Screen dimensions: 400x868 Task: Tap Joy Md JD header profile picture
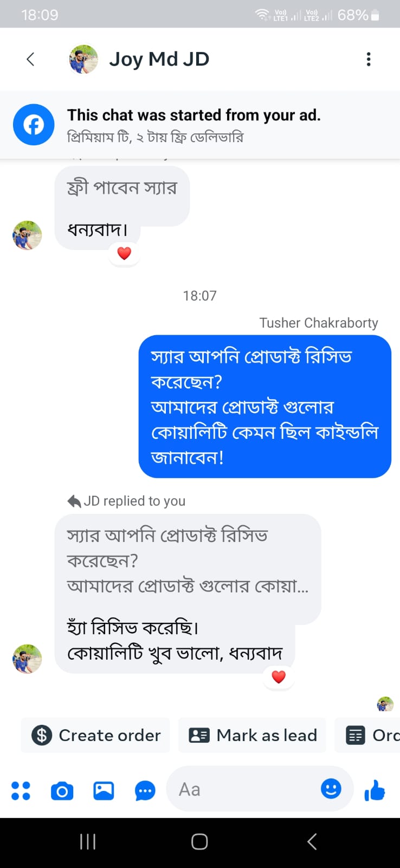pos(83,59)
